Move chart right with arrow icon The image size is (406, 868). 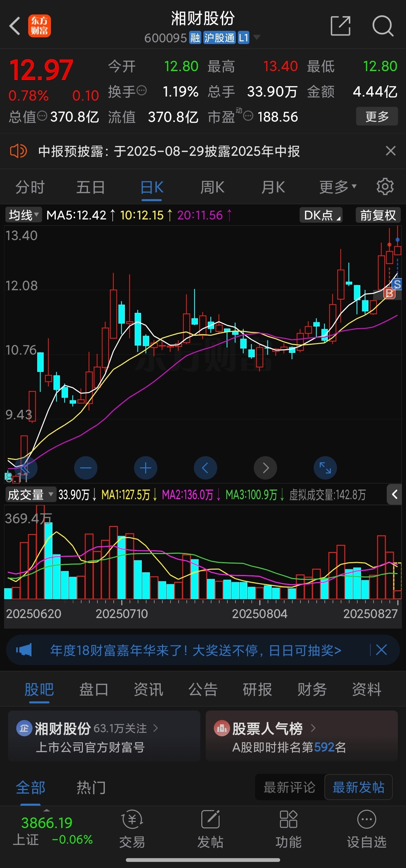click(265, 468)
